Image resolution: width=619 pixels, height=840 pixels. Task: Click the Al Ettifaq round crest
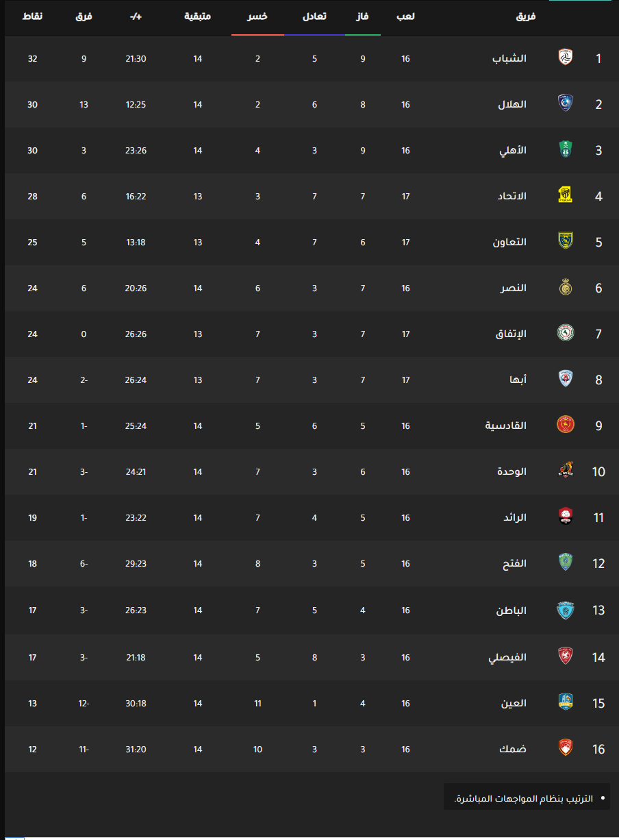tap(565, 334)
